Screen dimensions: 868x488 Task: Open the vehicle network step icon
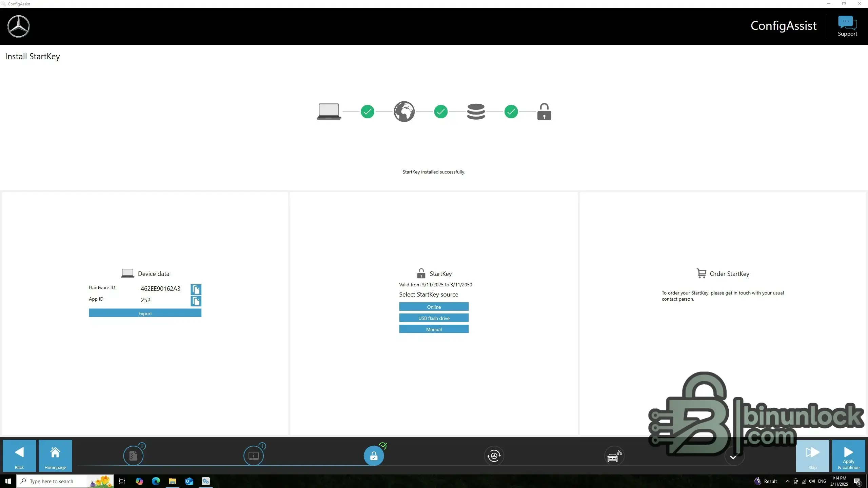pos(614,455)
